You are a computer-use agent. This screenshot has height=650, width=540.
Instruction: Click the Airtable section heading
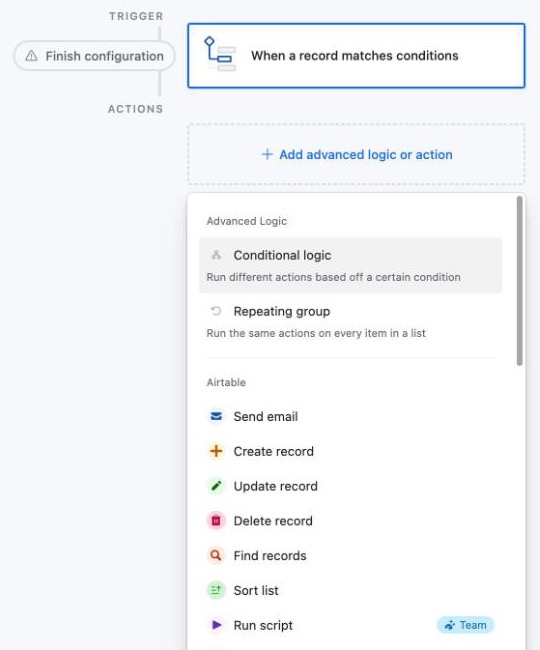coord(226,382)
